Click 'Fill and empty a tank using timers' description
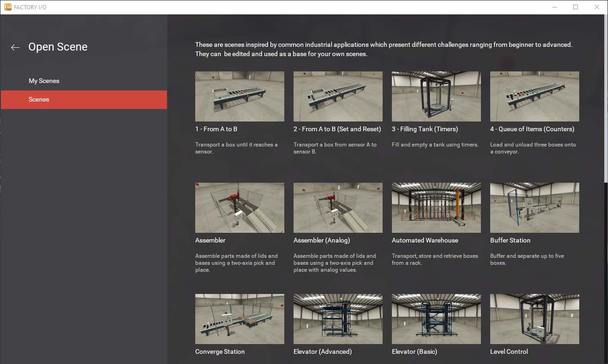The height and width of the screenshot is (364, 608). (435, 145)
